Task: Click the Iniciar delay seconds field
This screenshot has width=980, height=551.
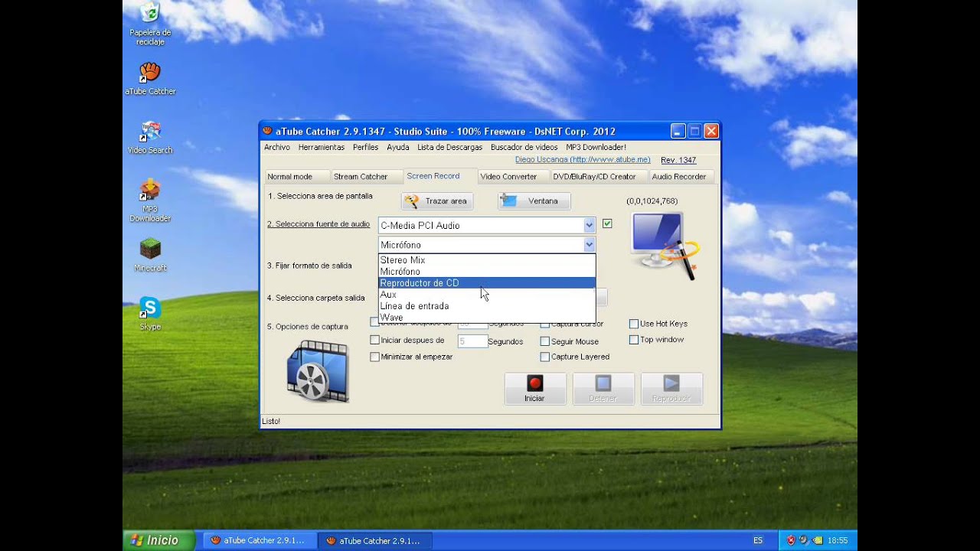Action: coord(472,341)
